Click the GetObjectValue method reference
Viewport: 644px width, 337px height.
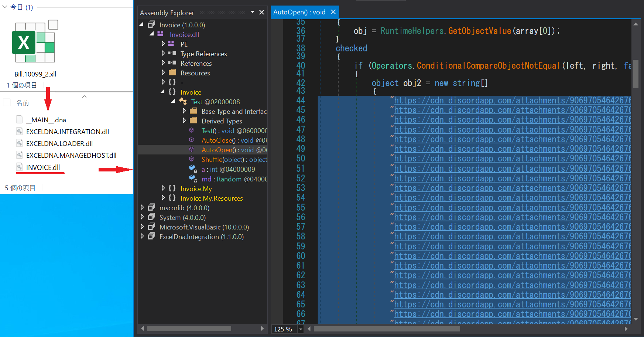480,31
